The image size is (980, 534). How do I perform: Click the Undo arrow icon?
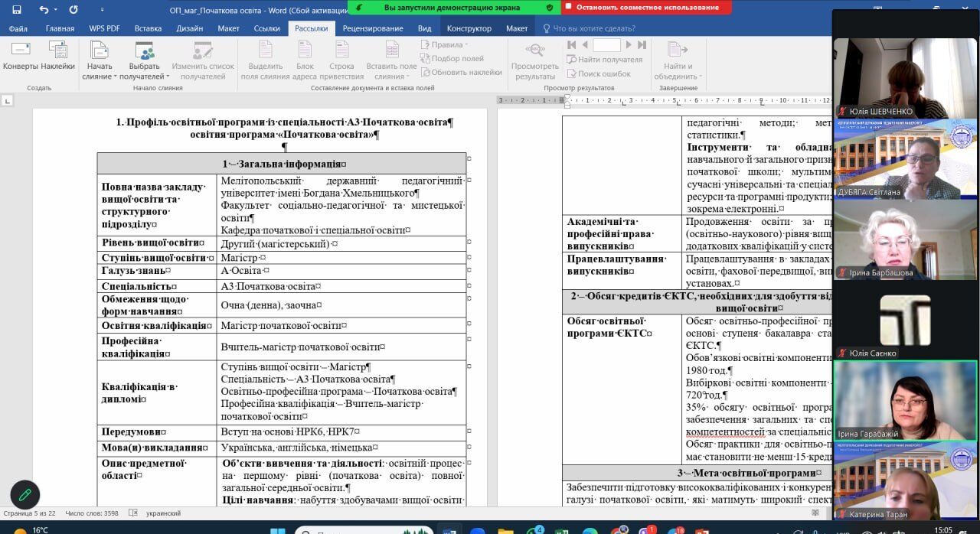tap(44, 10)
